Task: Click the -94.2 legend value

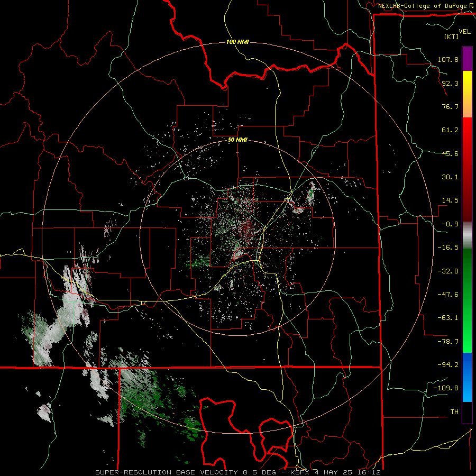Action: pyautogui.click(x=448, y=365)
